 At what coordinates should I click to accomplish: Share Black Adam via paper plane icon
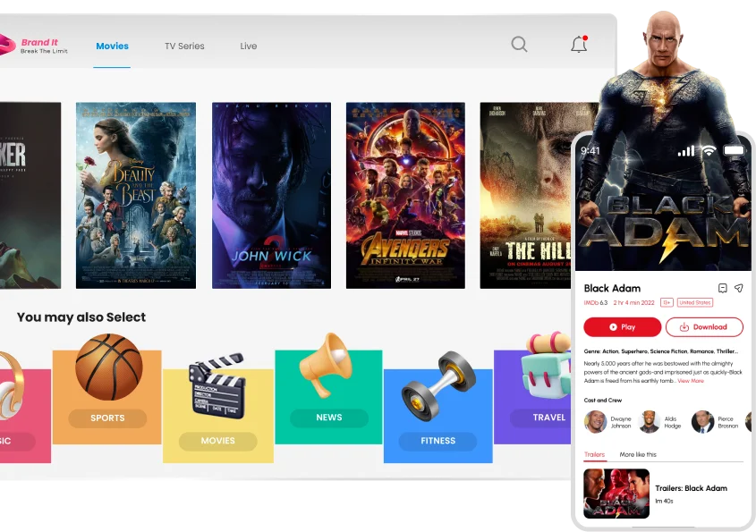coord(739,288)
